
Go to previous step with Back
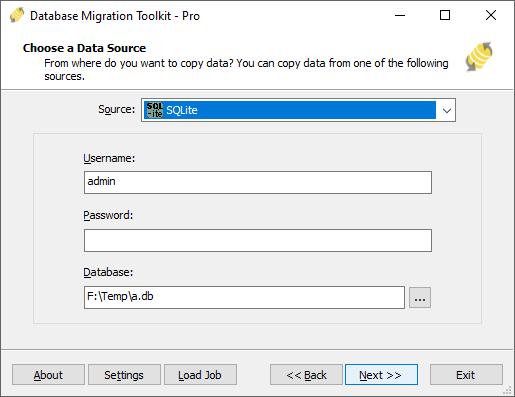coord(306,375)
